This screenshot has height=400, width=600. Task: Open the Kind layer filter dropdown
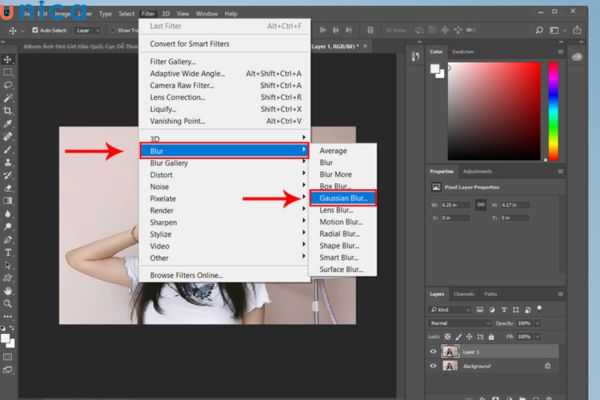[x=450, y=310]
